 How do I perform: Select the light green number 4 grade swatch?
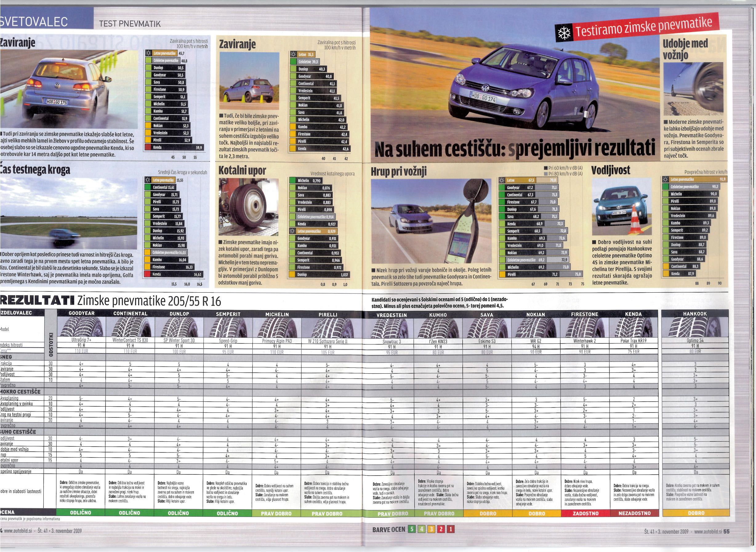[421, 529]
